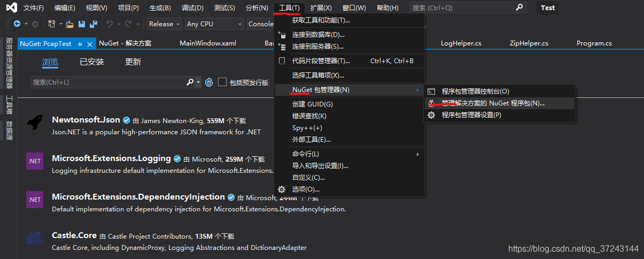This screenshot has height=259, width=644.
Task: Click the Microsoft.Extensions.Logging .NET icon
Action: tap(35, 161)
